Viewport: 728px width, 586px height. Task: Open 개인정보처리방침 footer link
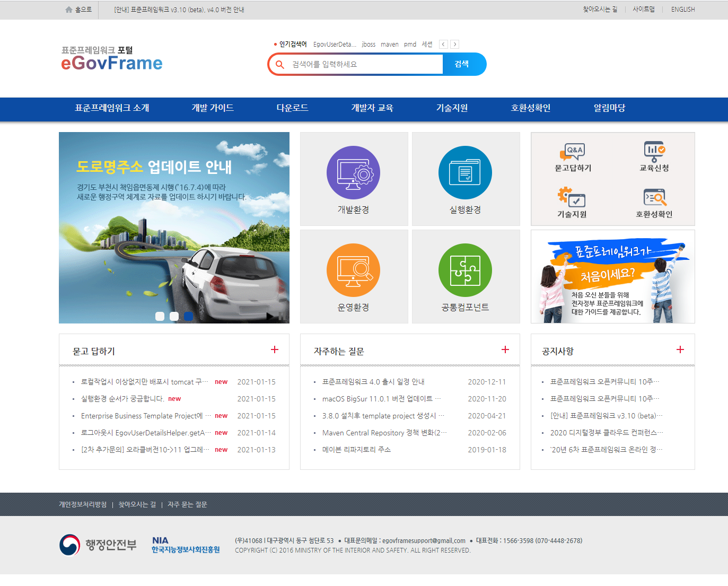[83, 504]
